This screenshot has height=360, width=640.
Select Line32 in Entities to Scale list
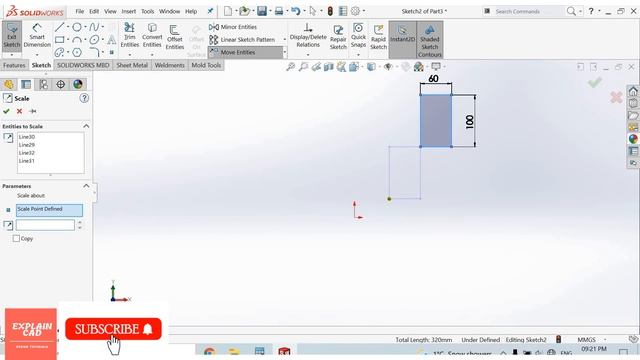click(x=27, y=153)
